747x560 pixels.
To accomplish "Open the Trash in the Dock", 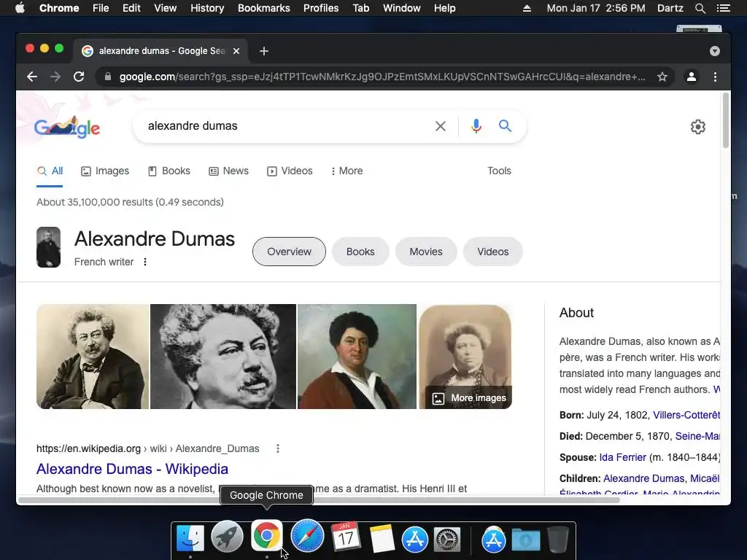I will (x=558, y=539).
